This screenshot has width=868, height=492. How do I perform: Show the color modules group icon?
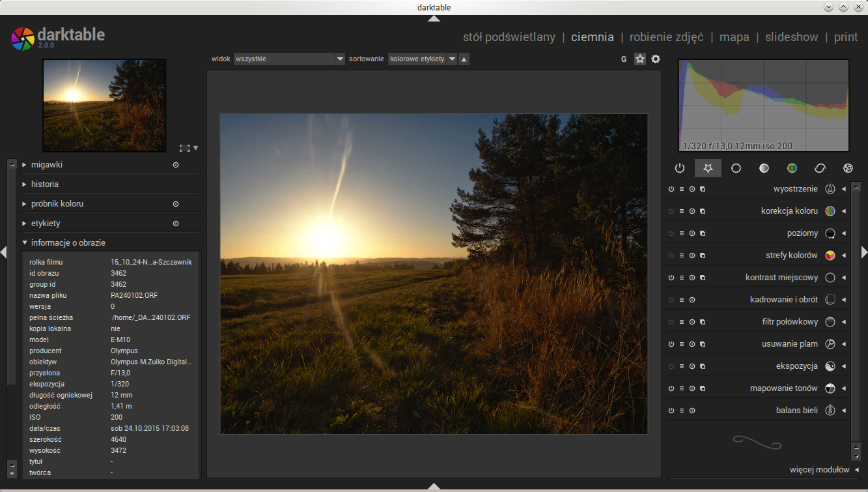(x=792, y=168)
